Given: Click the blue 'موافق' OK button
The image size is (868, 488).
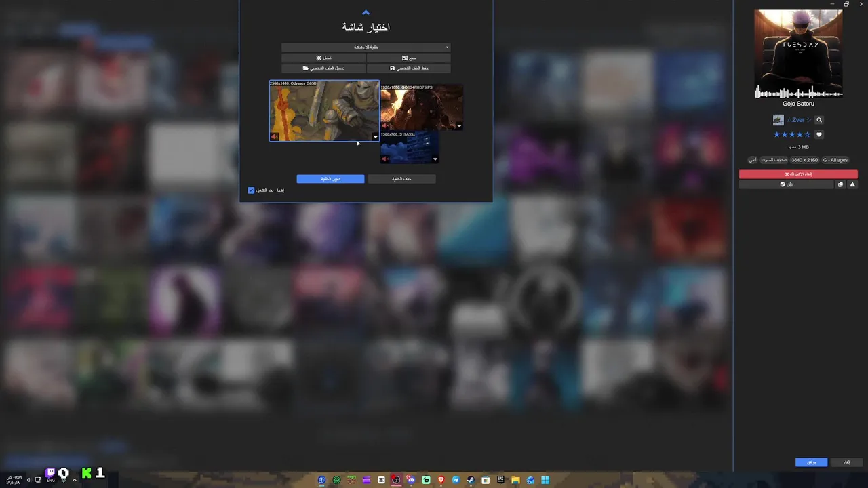Looking at the screenshot, I should [x=812, y=462].
